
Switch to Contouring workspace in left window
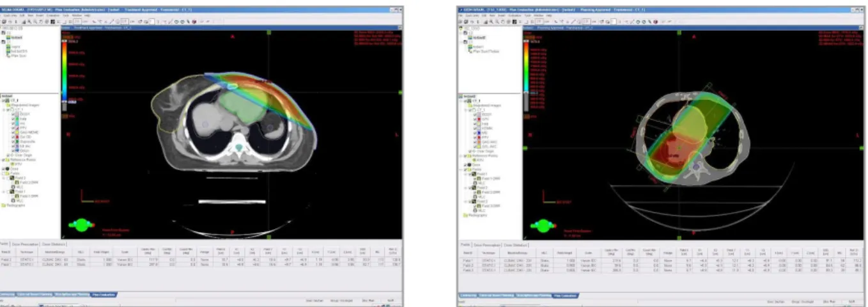(x=8, y=295)
